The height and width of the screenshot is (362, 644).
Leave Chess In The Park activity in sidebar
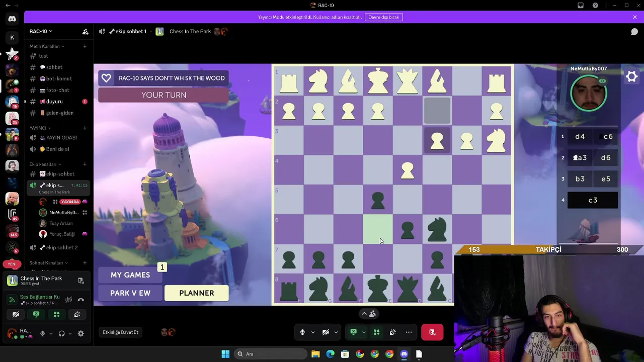[80, 281]
